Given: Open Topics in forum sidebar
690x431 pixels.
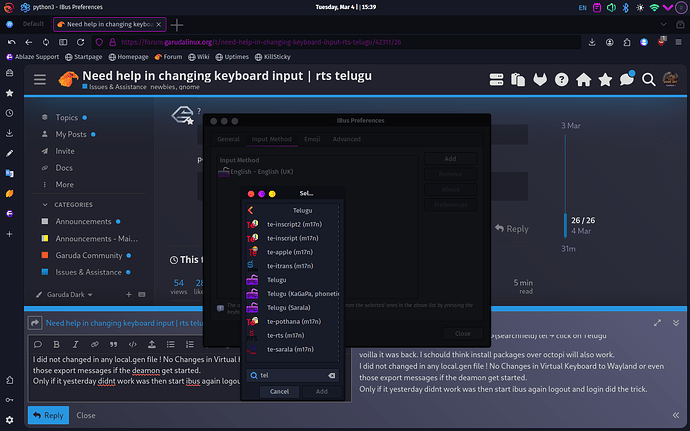Looking at the screenshot, I should click(66, 118).
